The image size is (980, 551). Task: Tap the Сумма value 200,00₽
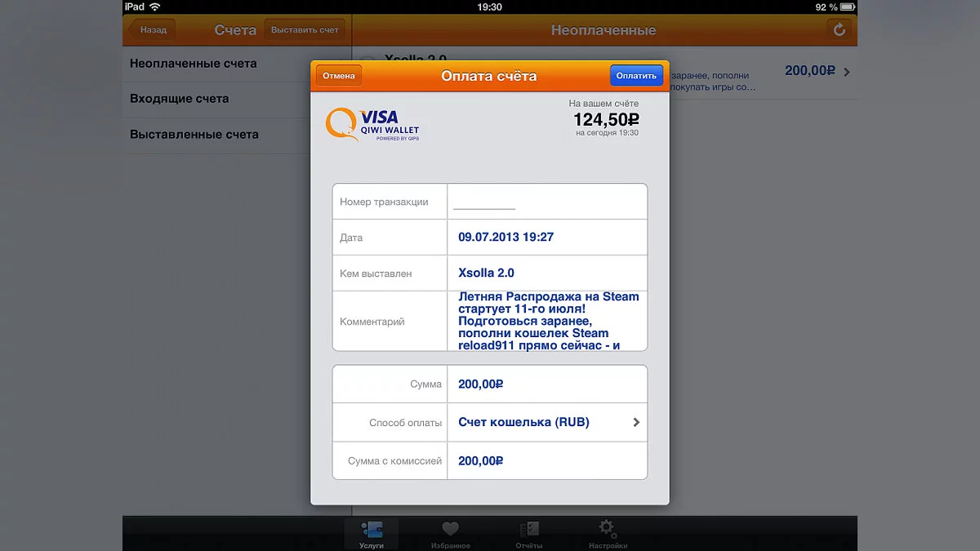481,384
